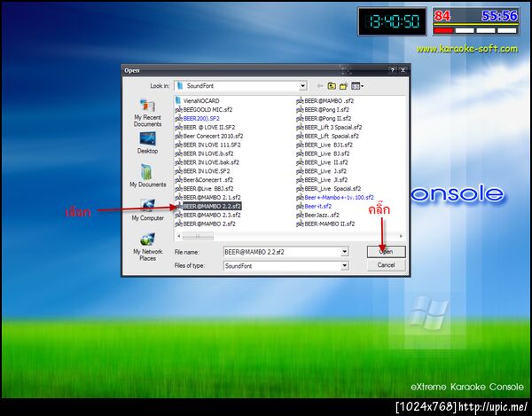Select file BEER200).SF2
Viewport: 532px width, 416px height.
(198, 119)
